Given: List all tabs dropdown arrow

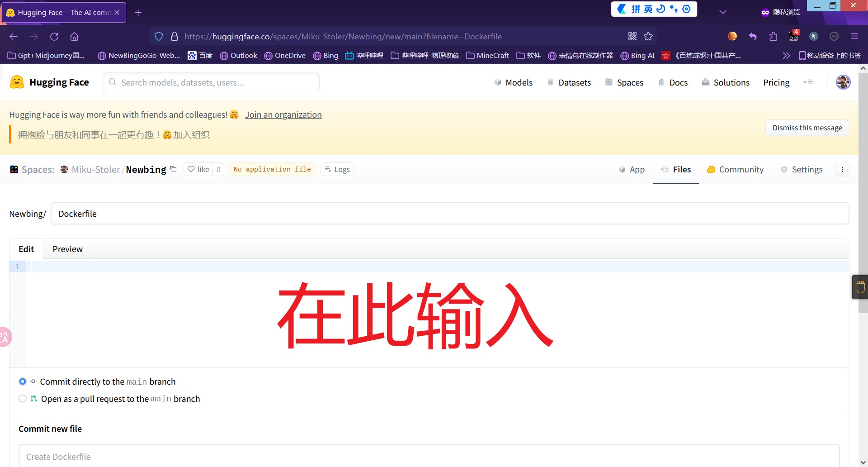Looking at the screenshot, I should (x=723, y=12).
